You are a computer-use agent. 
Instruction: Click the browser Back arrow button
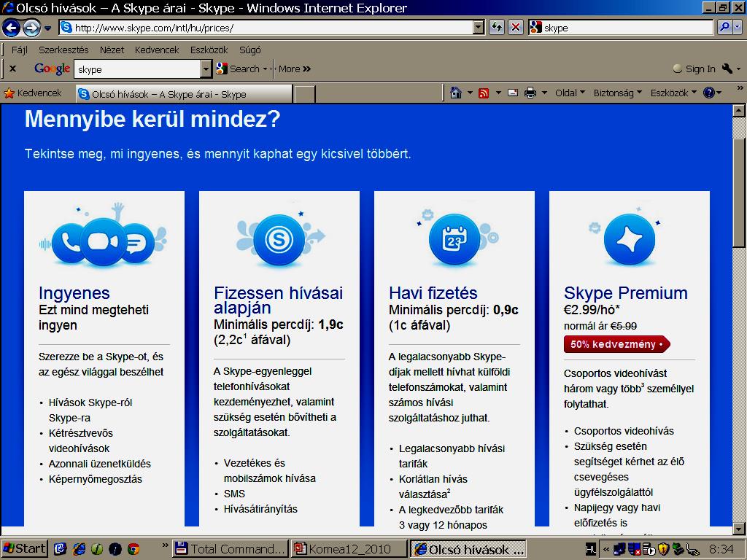click(11, 28)
